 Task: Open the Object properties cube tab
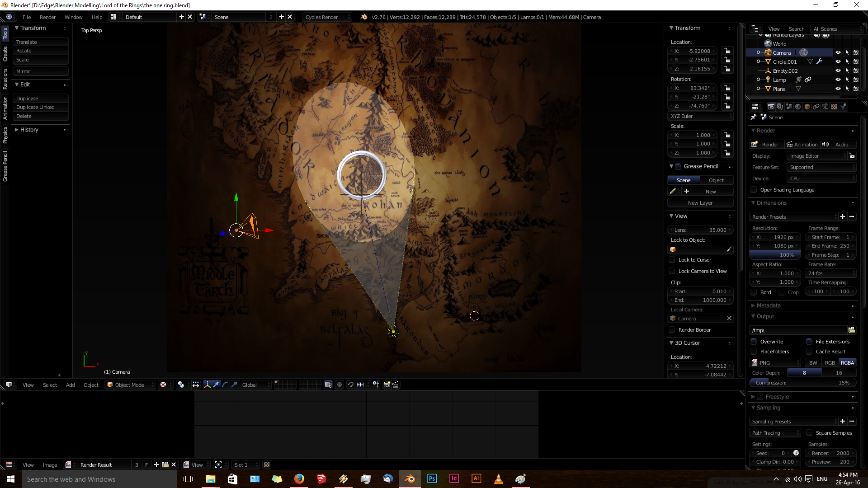807,107
